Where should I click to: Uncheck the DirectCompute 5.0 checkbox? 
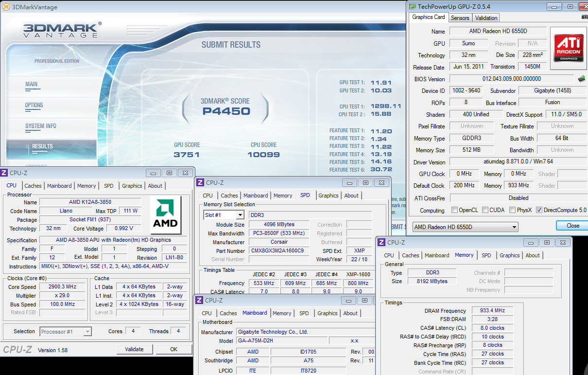click(x=539, y=210)
